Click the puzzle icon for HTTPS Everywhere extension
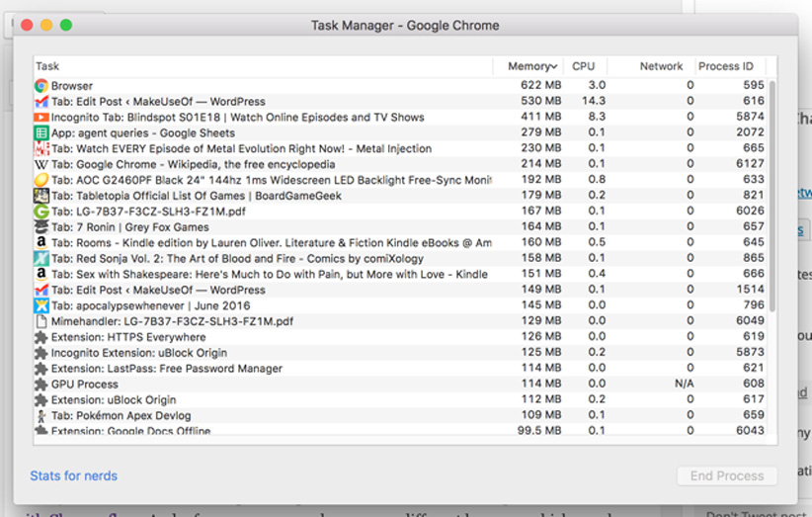The width and height of the screenshot is (812, 517). pos(41,337)
